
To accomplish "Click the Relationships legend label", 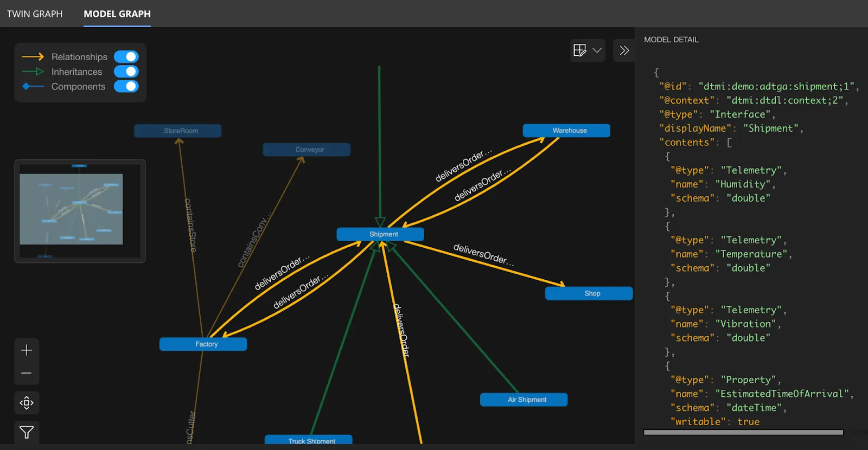I will point(79,57).
